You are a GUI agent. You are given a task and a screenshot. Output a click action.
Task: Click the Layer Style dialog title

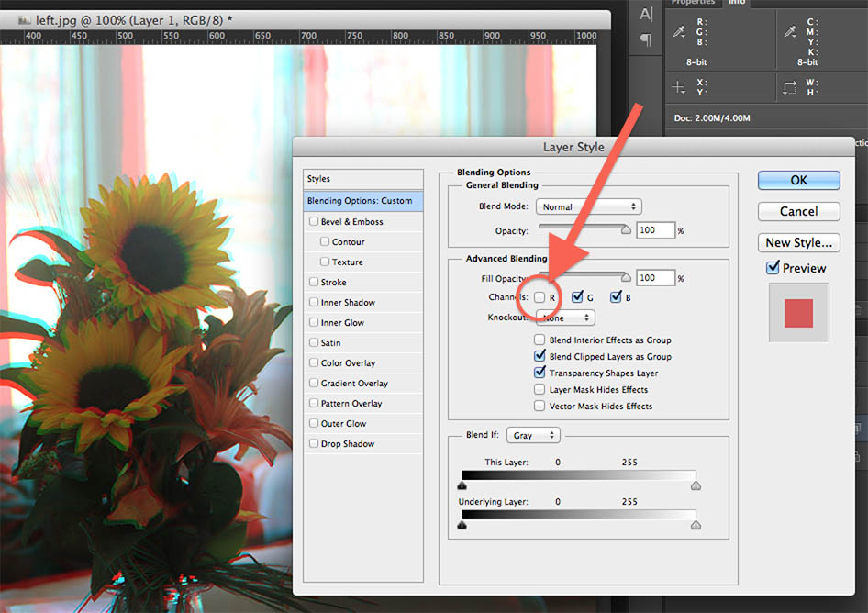(573, 148)
